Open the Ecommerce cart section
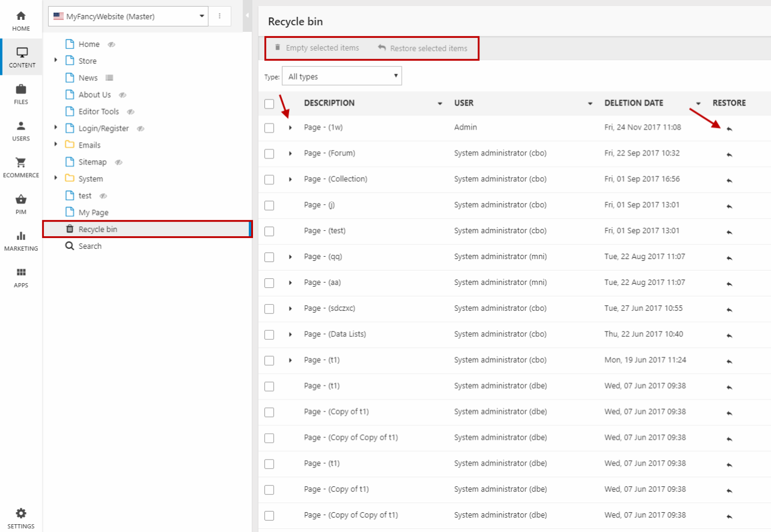This screenshot has height=532, width=771. [21, 167]
